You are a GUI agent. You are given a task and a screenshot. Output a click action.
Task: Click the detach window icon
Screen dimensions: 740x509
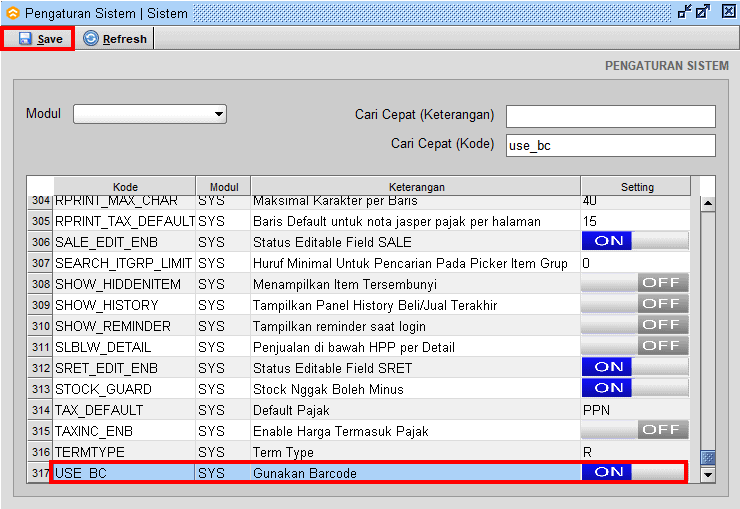704,12
